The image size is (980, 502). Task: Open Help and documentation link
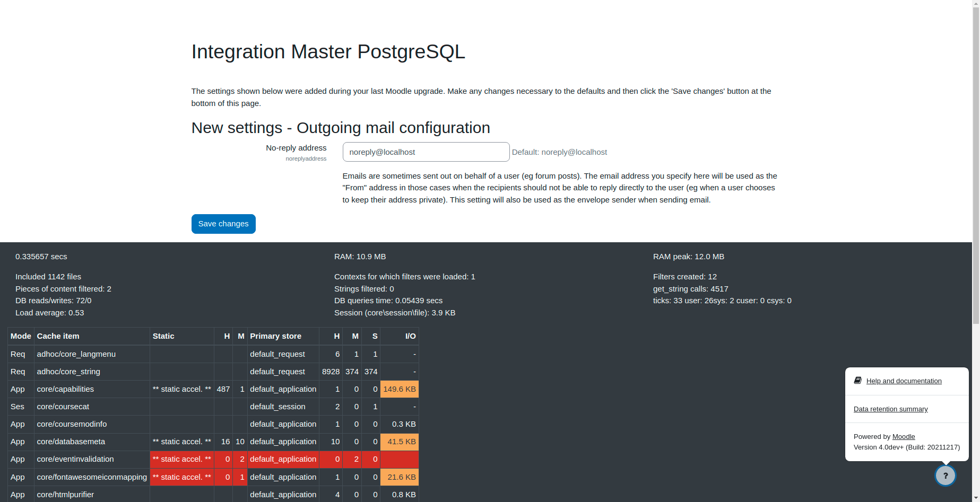(x=904, y=381)
